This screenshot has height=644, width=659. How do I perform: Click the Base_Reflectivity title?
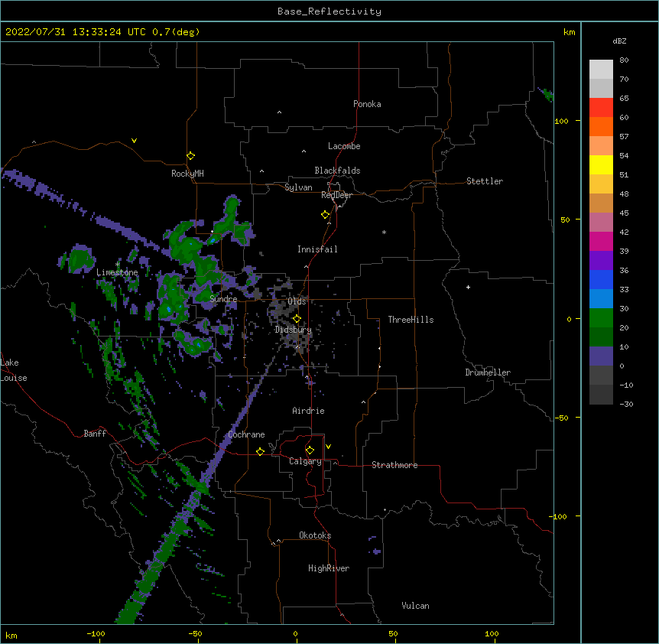click(x=329, y=11)
